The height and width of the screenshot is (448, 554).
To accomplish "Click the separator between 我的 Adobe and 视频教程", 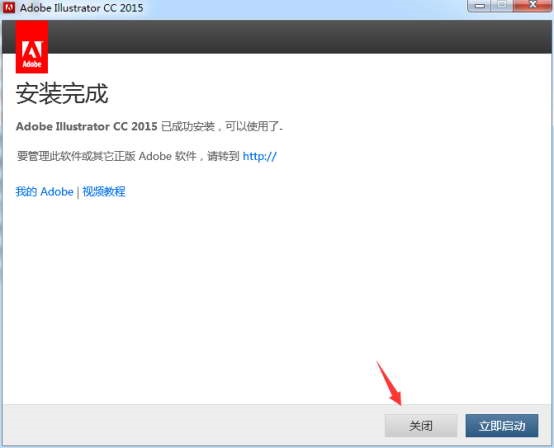I will [x=78, y=192].
